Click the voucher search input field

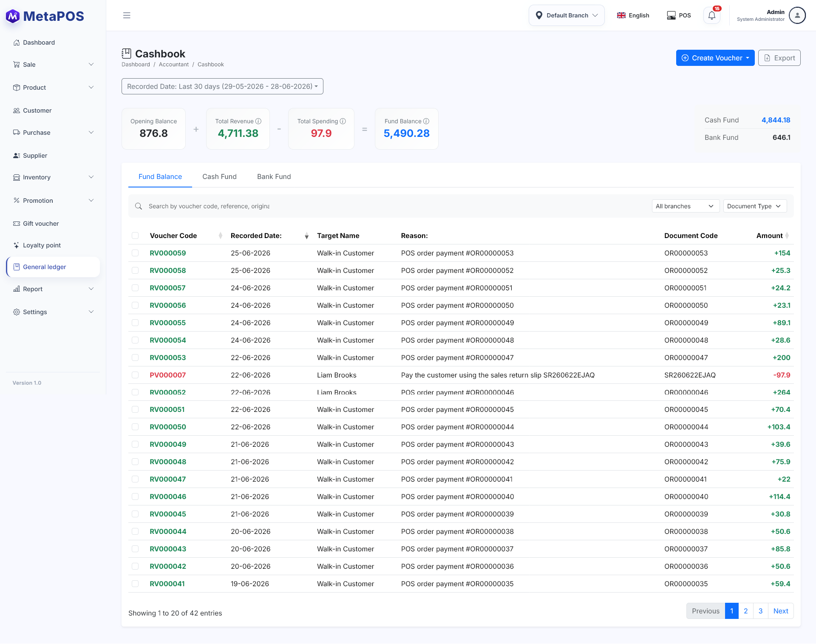coord(209,206)
